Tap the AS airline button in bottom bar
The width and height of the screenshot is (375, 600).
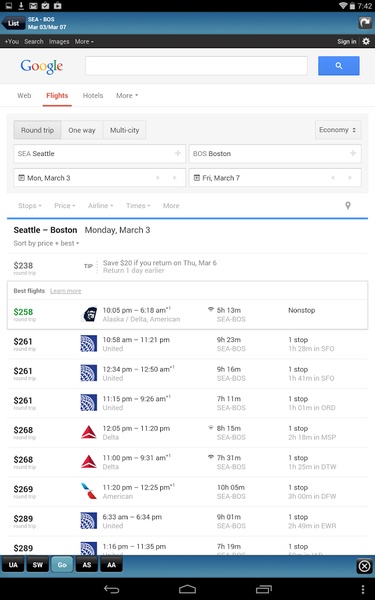(87, 565)
